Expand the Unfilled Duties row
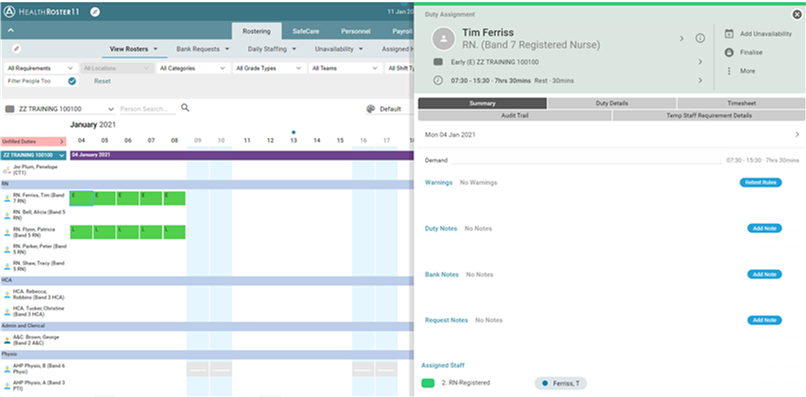The width and height of the screenshot is (806, 397). [33, 141]
